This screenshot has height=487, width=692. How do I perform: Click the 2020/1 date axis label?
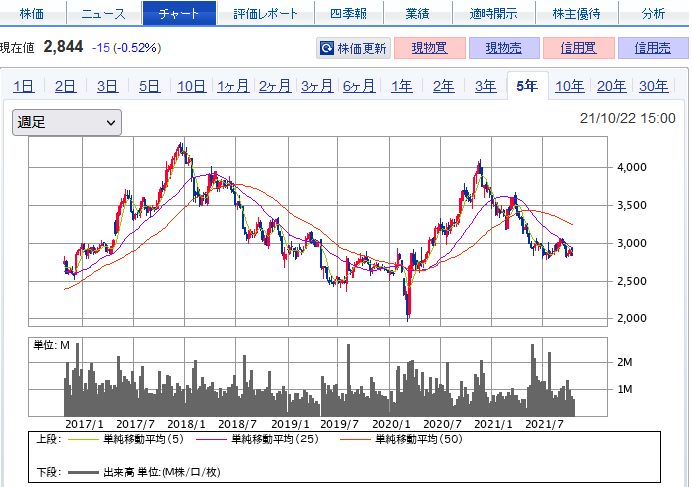pos(391,424)
